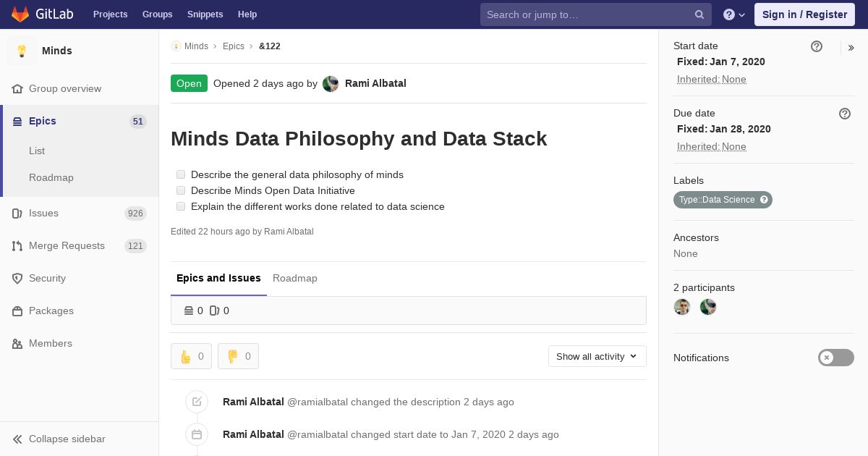Click the Sign in / Register button
The height and width of the screenshot is (456, 868).
pyautogui.click(x=804, y=14)
